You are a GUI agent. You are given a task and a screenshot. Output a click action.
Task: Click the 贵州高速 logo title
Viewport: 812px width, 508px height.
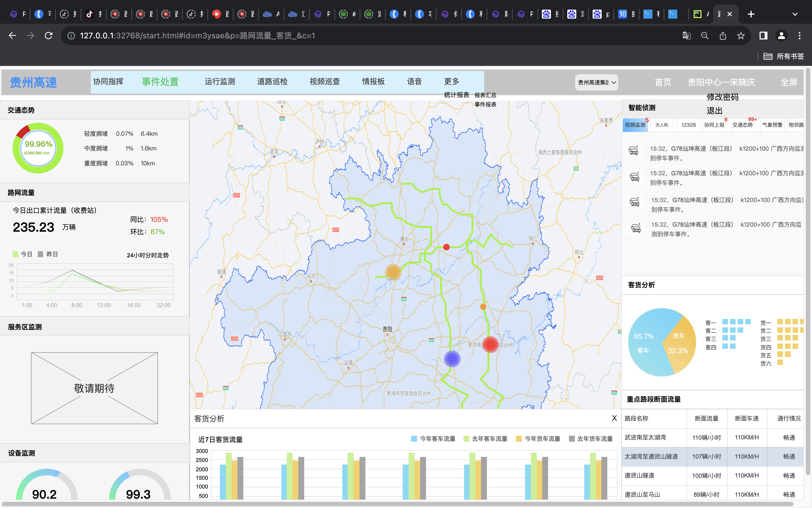33,82
